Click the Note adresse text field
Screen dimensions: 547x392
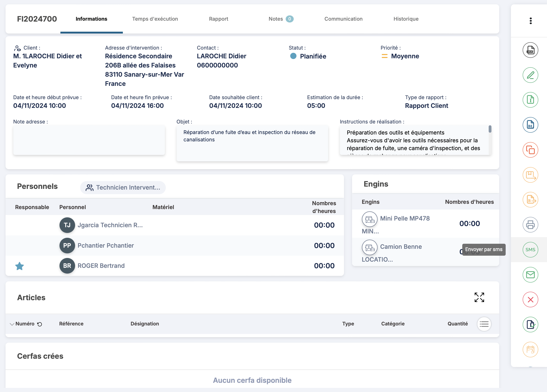pos(89,140)
